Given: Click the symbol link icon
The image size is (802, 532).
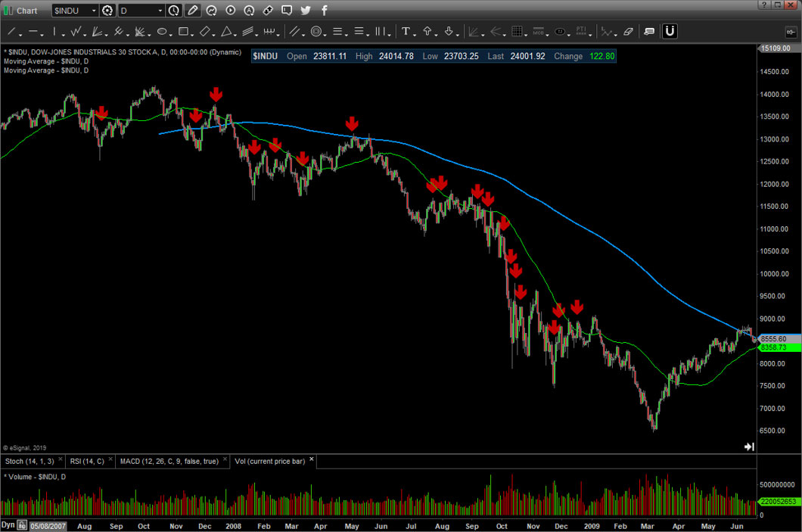Looking at the screenshot, I should [x=268, y=11].
